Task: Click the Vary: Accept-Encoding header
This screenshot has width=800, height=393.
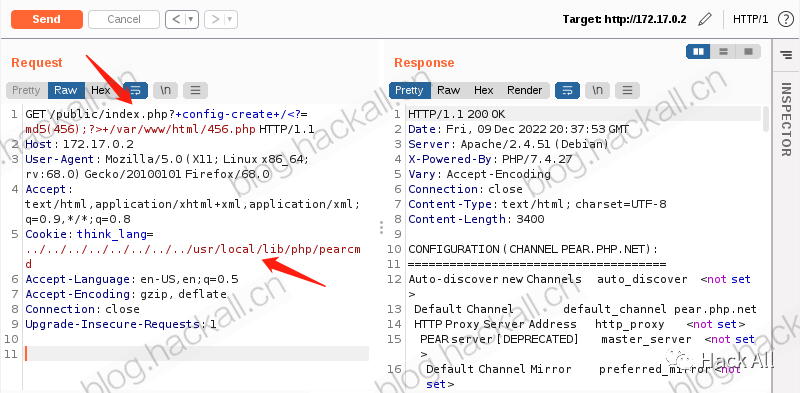Action: pyautogui.click(x=480, y=174)
